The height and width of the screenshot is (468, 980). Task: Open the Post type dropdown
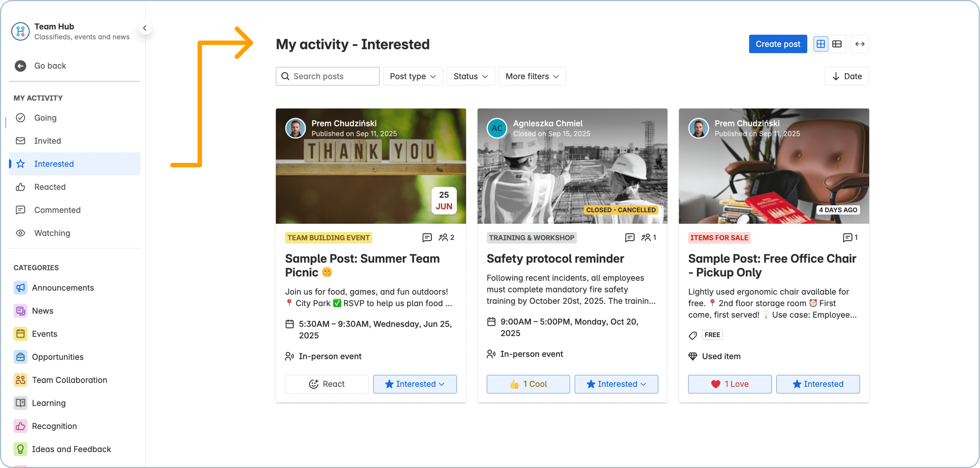point(413,76)
